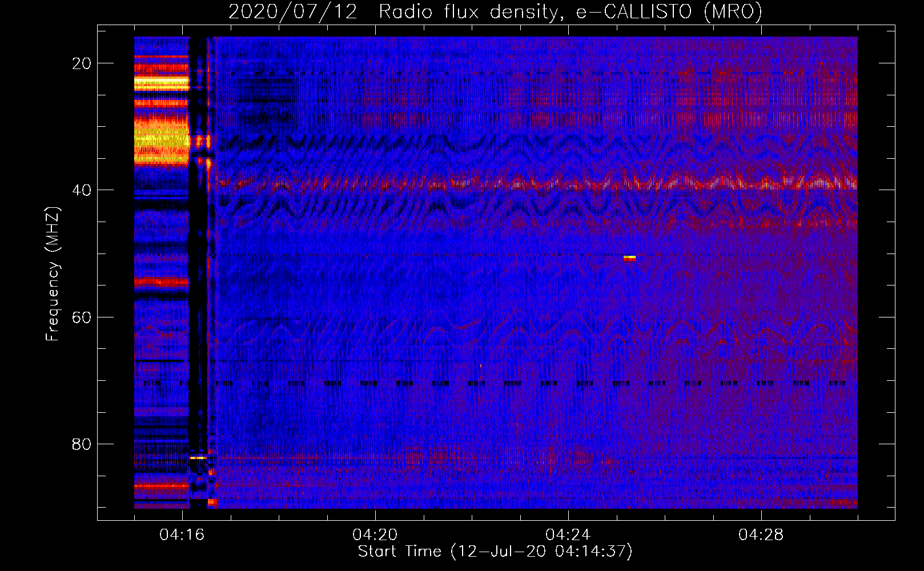Click the date "2020/07/12" in the title
The image size is (924, 571).
coord(292,11)
